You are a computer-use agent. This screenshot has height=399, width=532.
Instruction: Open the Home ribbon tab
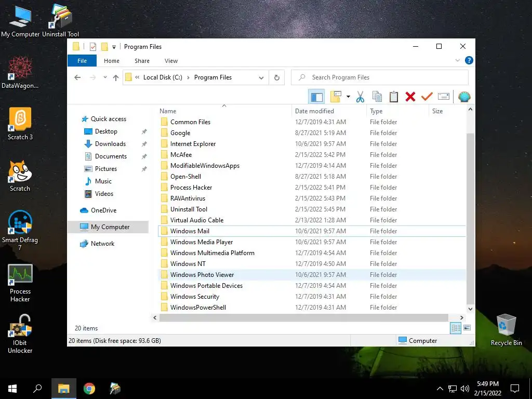coord(112,61)
